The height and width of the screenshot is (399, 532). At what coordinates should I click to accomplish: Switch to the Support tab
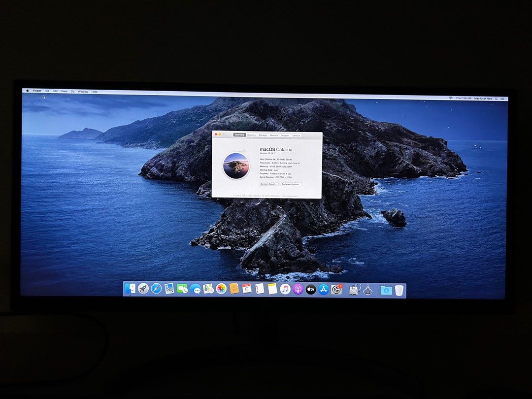285,135
